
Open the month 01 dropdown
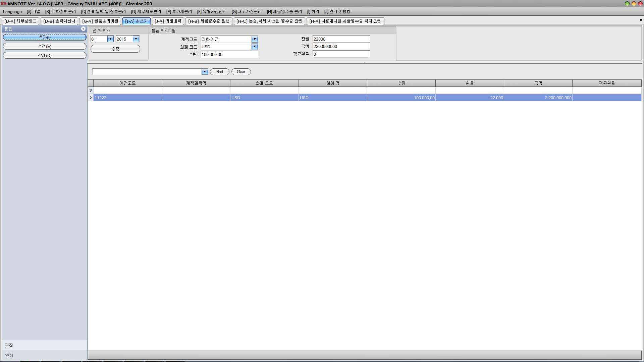[x=110, y=39]
